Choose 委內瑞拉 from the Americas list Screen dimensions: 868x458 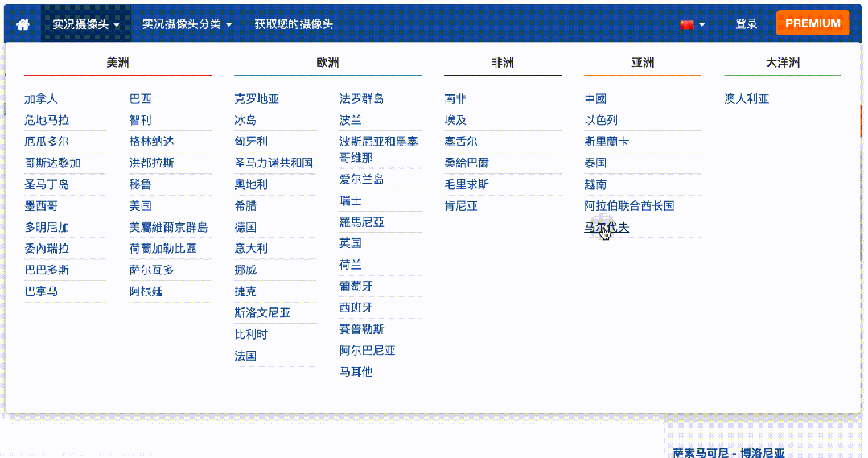(47, 248)
